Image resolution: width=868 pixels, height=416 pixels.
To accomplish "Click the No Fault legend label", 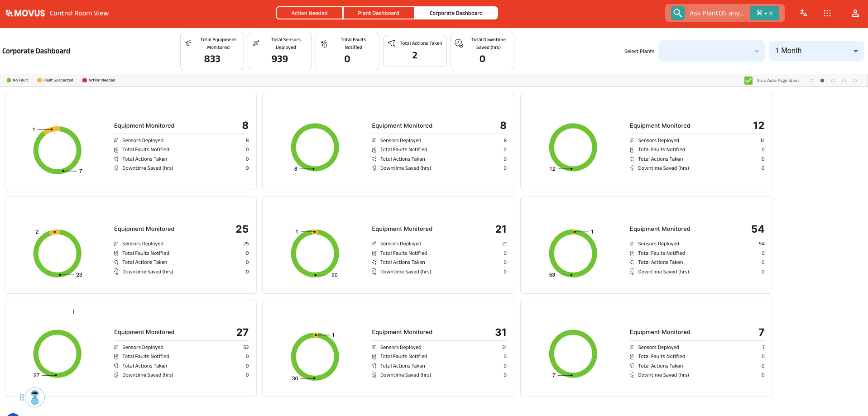I will click(x=20, y=80).
